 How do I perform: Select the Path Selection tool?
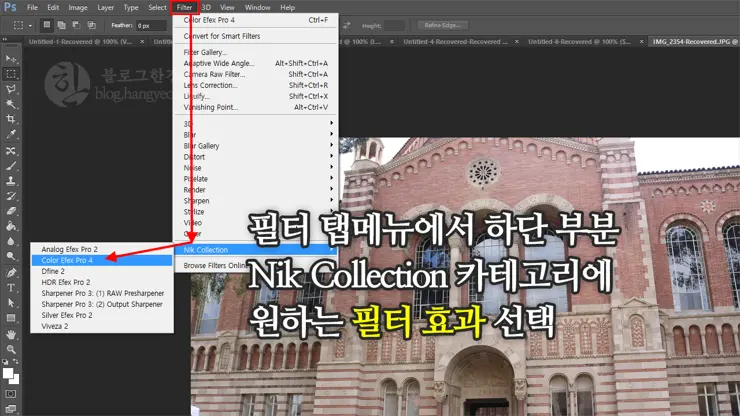click(x=10, y=303)
